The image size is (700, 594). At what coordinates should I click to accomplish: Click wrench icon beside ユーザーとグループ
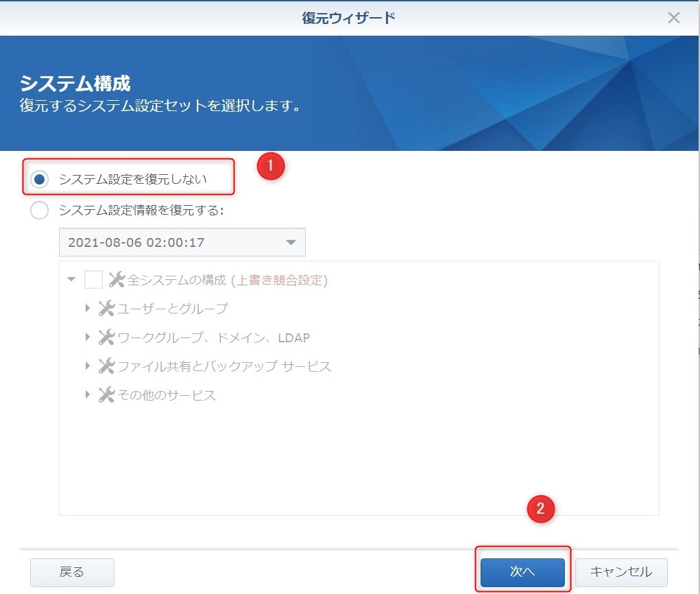coord(106,309)
